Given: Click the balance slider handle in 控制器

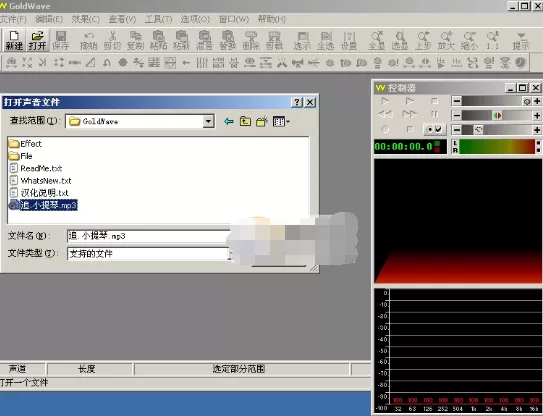Looking at the screenshot, I should [497, 115].
